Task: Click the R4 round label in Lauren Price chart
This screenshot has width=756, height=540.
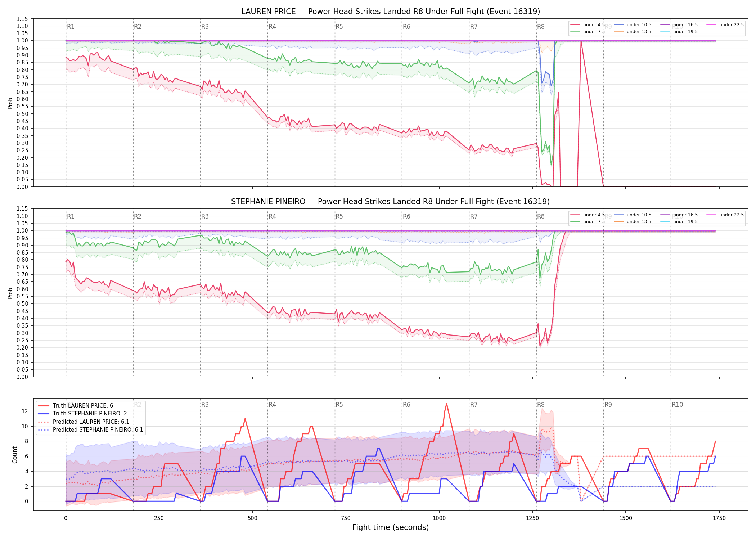Action: pos(272,27)
